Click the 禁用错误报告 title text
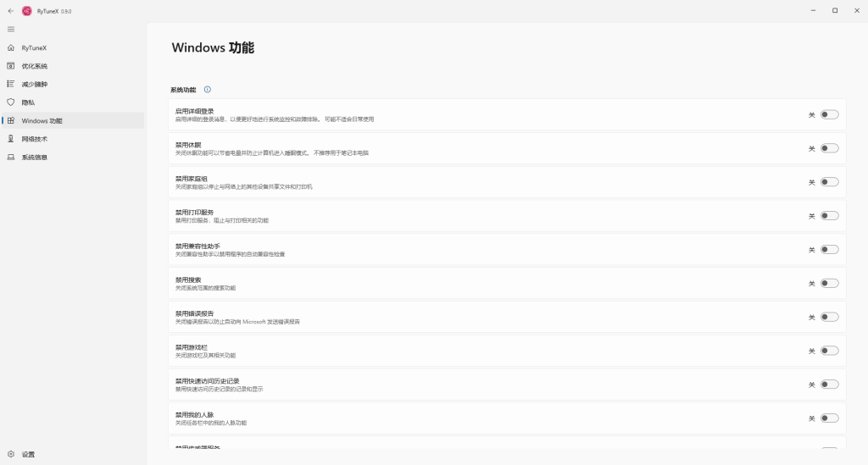 point(194,313)
